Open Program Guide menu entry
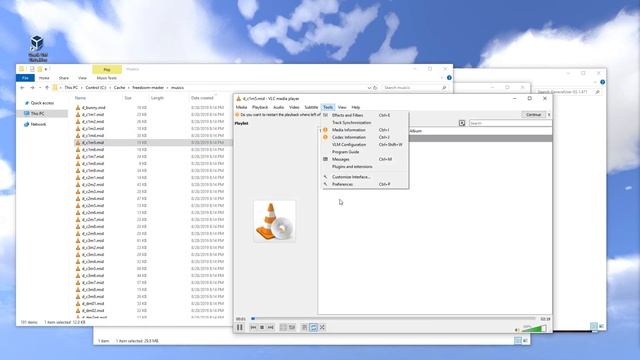The width and height of the screenshot is (640, 360). [365, 152]
